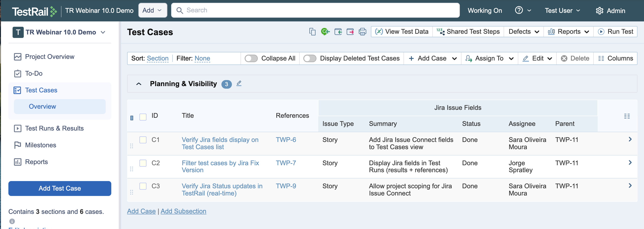The height and width of the screenshot is (229, 644).
Task: Open case Filter test cases by Jira Fix Version
Action: (220, 166)
